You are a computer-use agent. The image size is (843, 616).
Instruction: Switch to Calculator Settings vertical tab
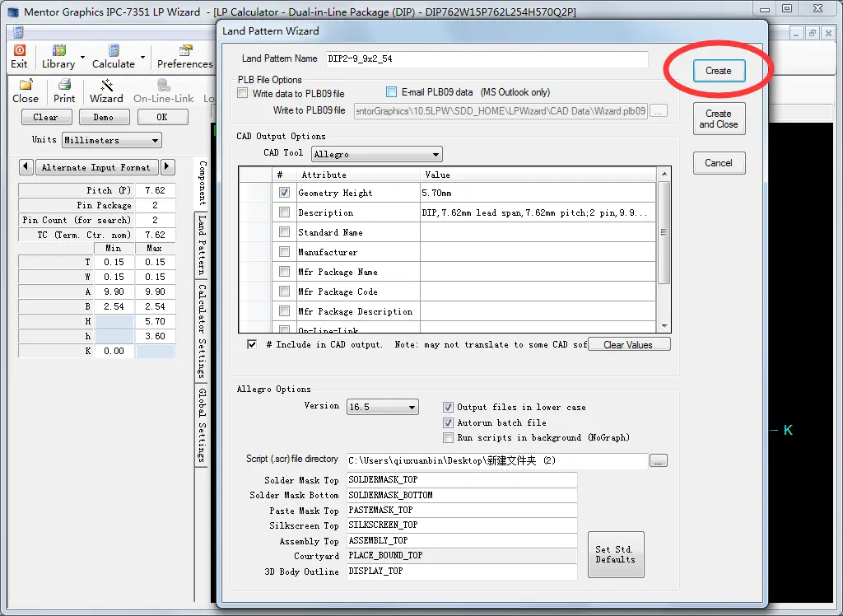coord(202,330)
